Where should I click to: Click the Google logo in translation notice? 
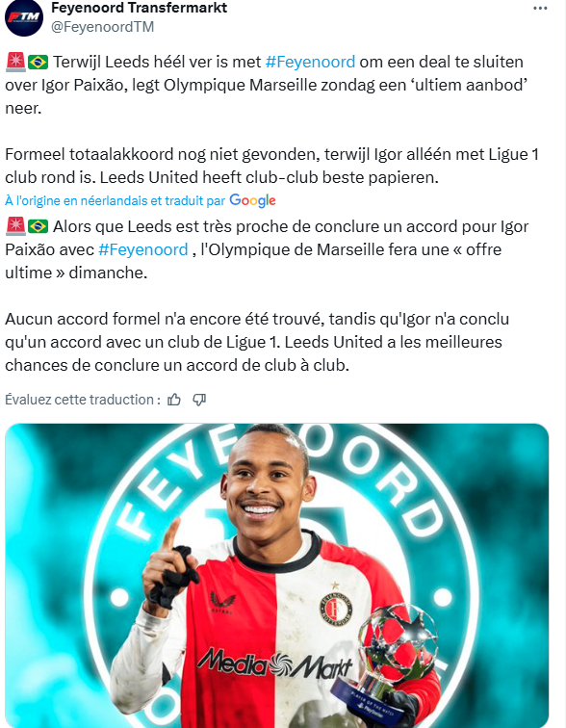tap(252, 200)
